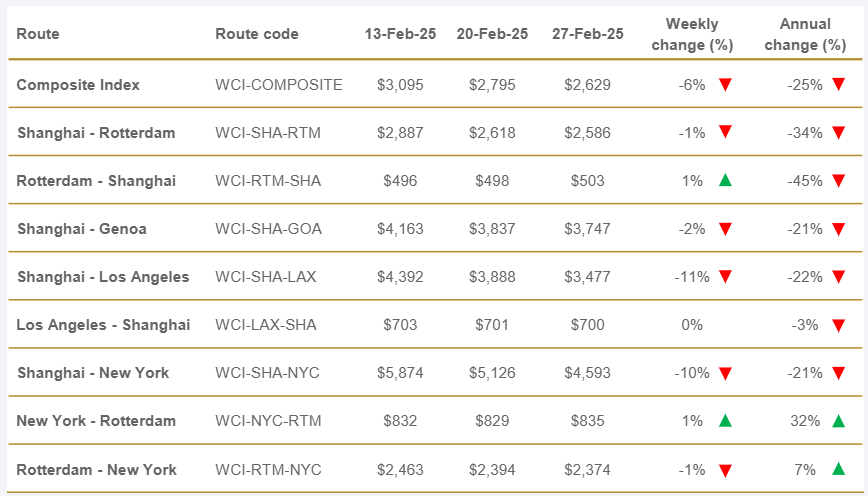The height and width of the screenshot is (496, 868).
Task: Click green annual change arrow for New York - Rotterdam
Action: tap(838, 421)
